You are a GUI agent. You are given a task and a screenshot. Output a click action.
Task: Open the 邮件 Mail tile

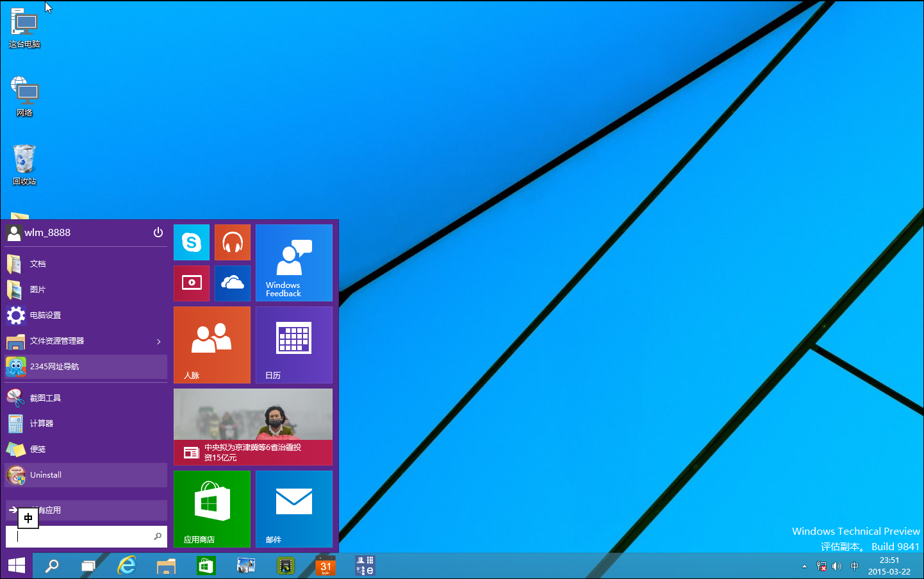tap(294, 509)
